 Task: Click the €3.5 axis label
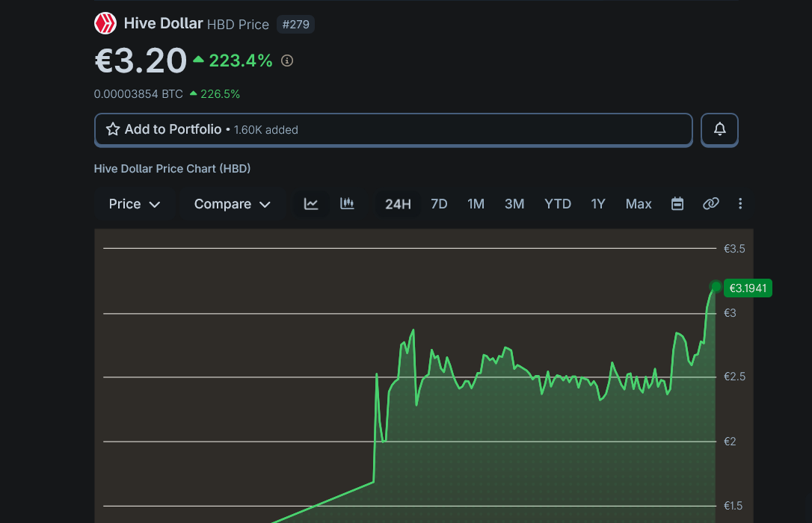click(x=734, y=249)
